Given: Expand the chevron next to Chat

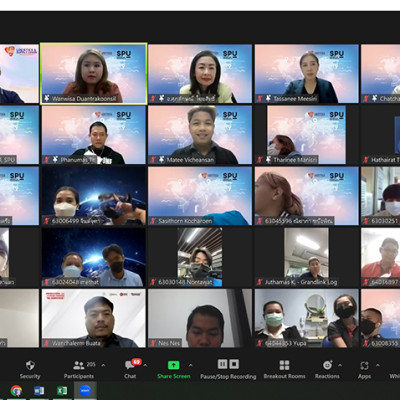Looking at the screenshot, I should point(145,365).
